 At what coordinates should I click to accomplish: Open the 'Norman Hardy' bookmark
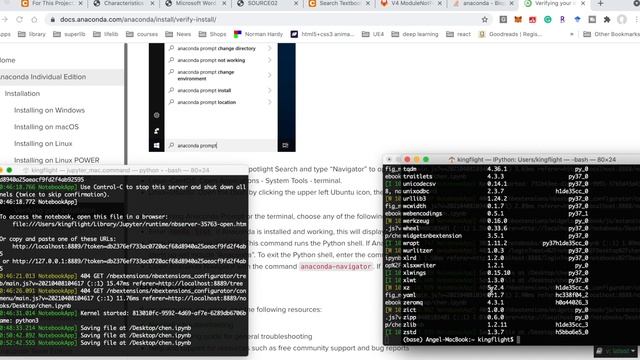(x=258, y=34)
